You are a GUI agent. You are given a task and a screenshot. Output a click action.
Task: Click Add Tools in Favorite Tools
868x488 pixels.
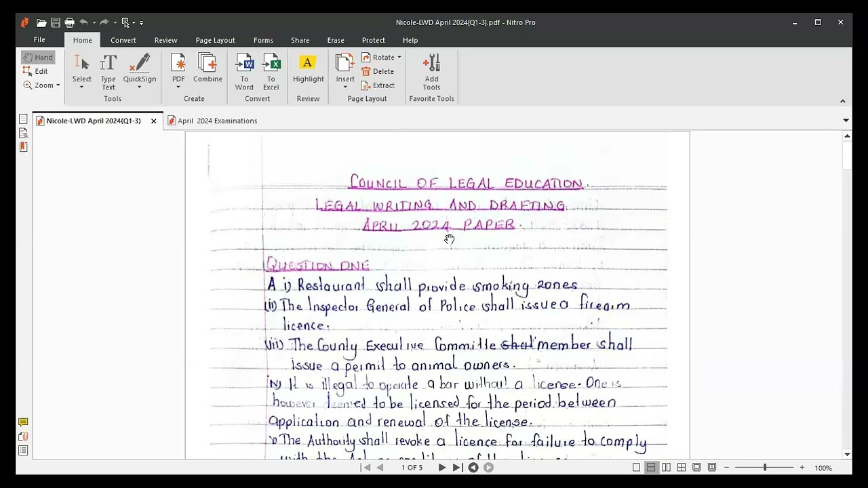(x=432, y=72)
